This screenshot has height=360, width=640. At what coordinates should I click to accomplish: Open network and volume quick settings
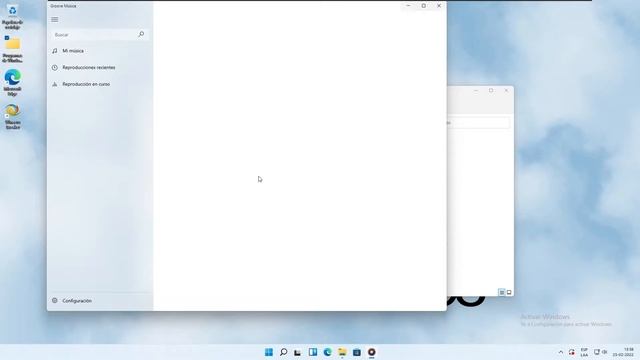tap(600, 352)
